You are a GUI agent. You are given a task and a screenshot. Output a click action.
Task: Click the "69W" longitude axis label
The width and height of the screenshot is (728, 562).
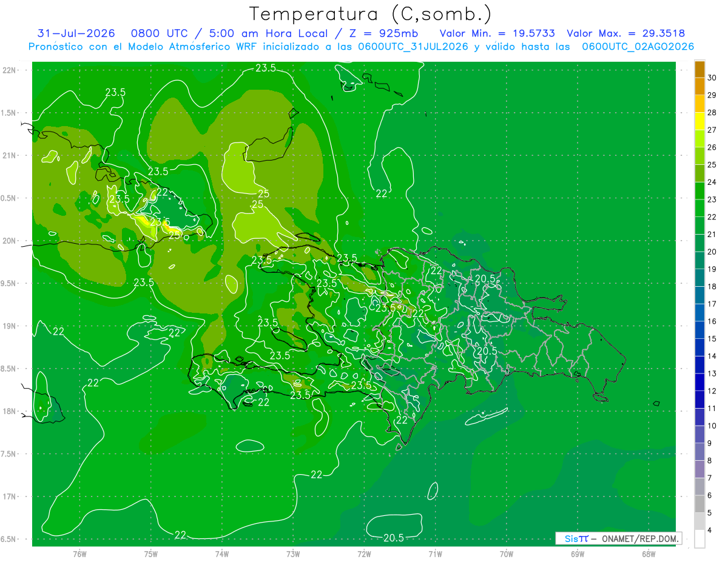578,554
